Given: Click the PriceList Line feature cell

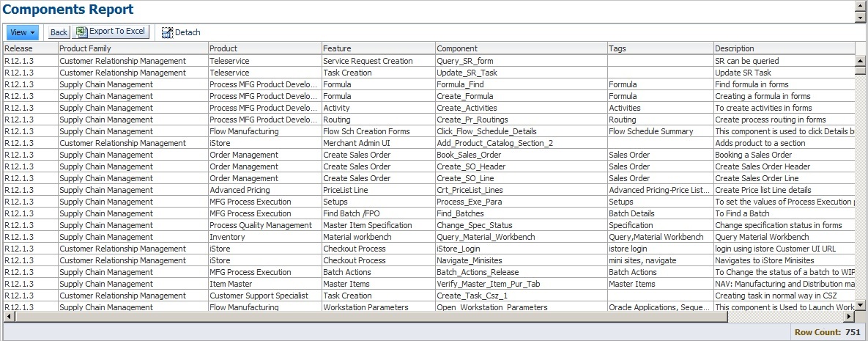Looking at the screenshot, I should [379, 190].
